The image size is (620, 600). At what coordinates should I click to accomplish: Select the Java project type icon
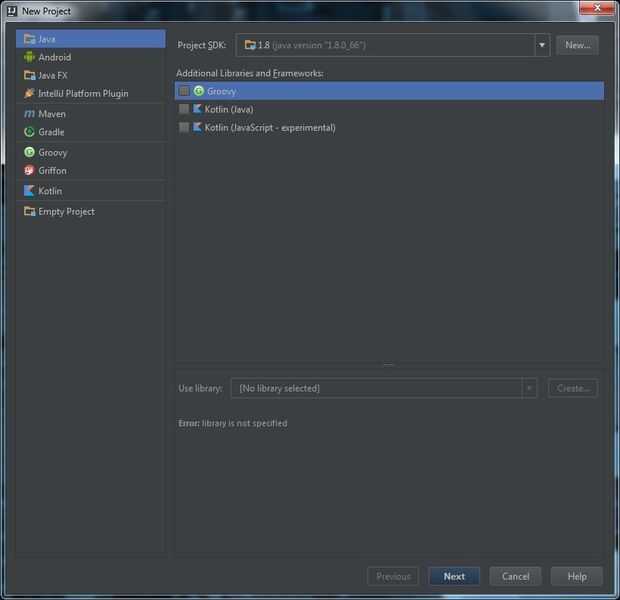30,39
